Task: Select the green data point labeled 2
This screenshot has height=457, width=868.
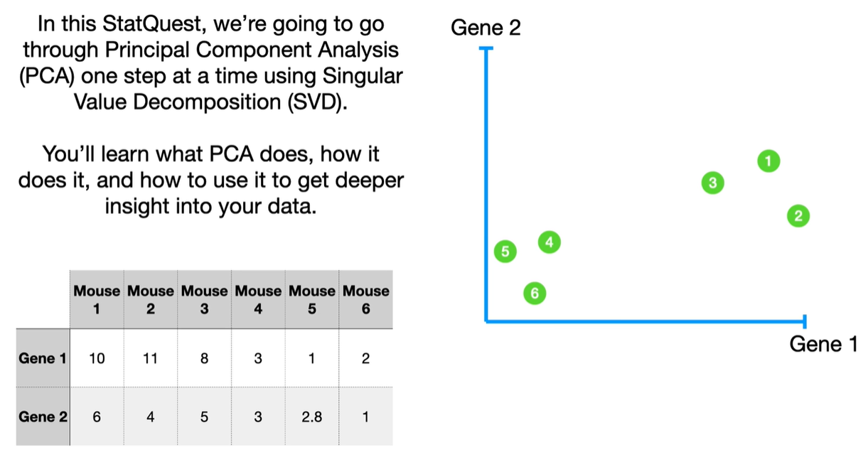Action: [x=798, y=216]
